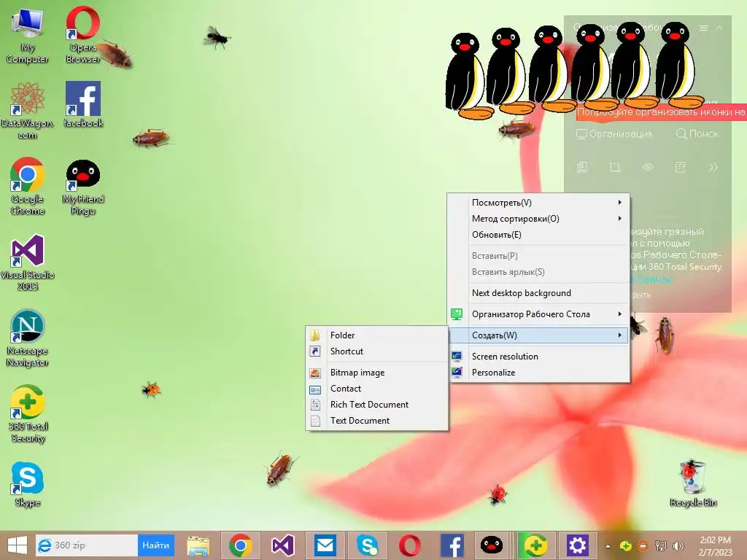
Task: Click the Найти search button
Action: tap(156, 545)
